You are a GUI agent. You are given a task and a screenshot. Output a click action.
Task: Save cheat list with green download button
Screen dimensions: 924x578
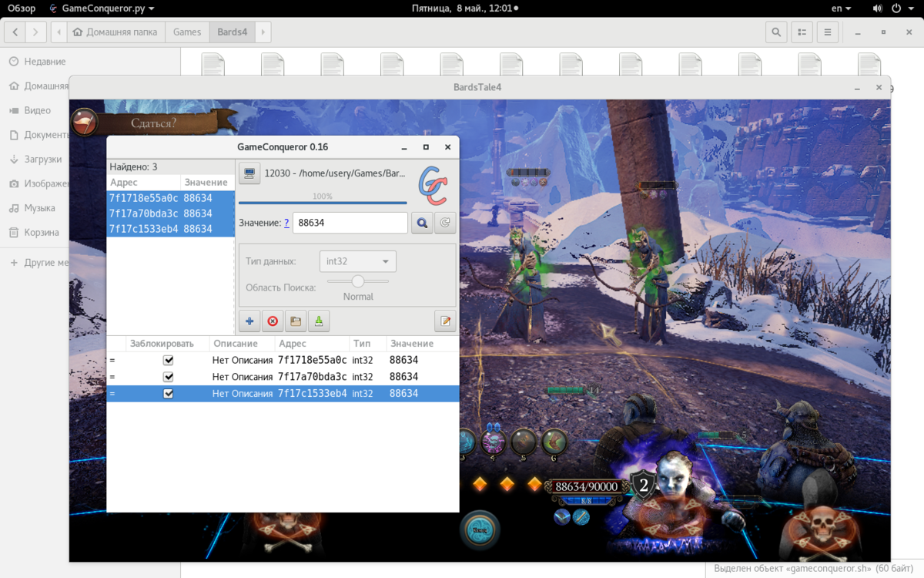pyautogui.click(x=319, y=321)
